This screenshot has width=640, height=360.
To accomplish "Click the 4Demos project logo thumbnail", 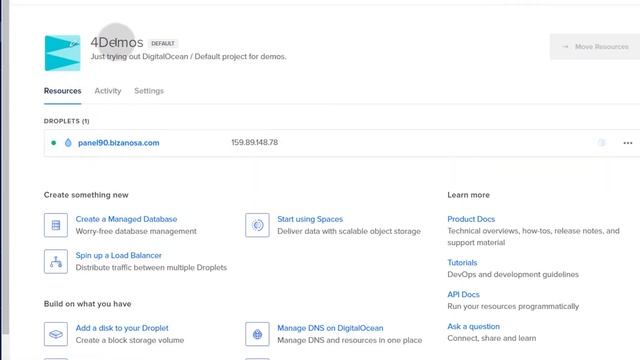I will tap(62, 53).
